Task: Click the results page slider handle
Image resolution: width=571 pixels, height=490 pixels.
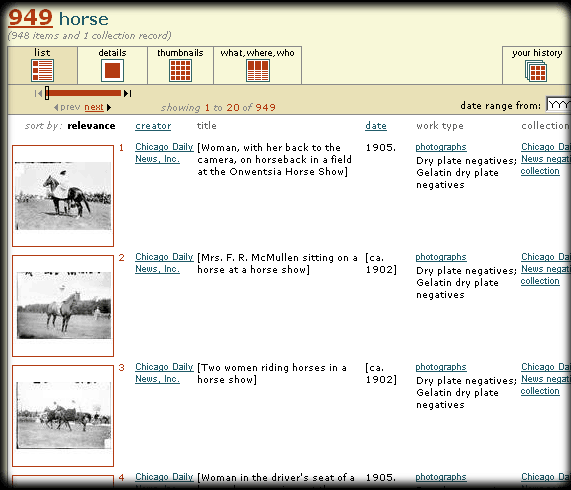Action: point(47,93)
